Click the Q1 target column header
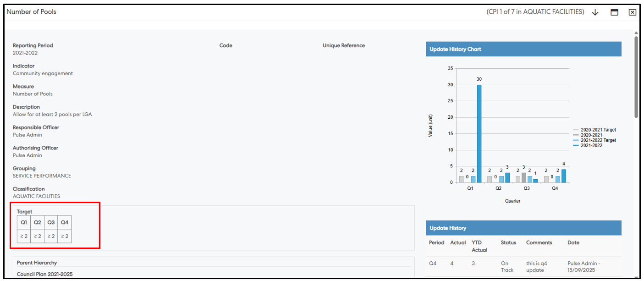This screenshot has height=281, width=644. pyautogui.click(x=24, y=222)
